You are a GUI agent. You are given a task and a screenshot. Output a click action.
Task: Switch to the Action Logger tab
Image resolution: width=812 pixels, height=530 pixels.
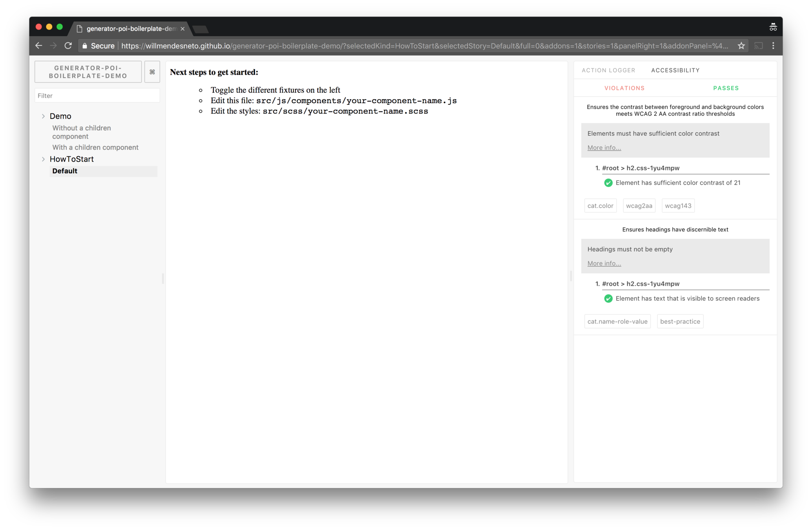click(608, 70)
